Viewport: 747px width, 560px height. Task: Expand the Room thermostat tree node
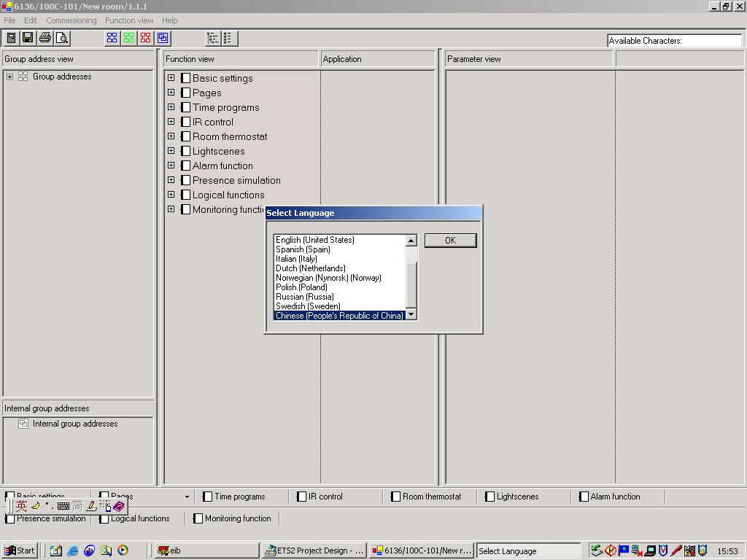point(171,136)
